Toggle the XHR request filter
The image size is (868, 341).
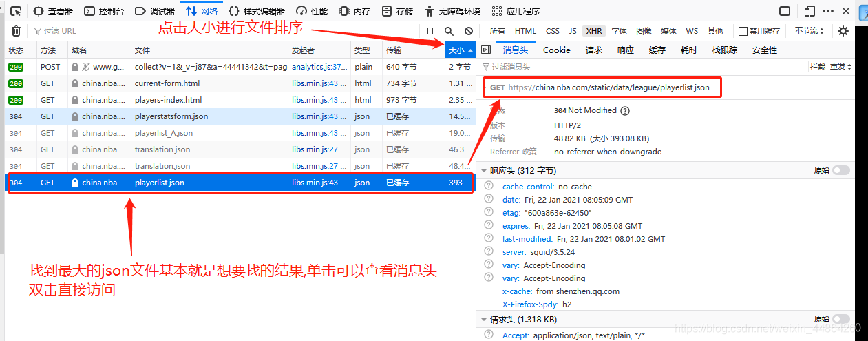[x=593, y=31]
